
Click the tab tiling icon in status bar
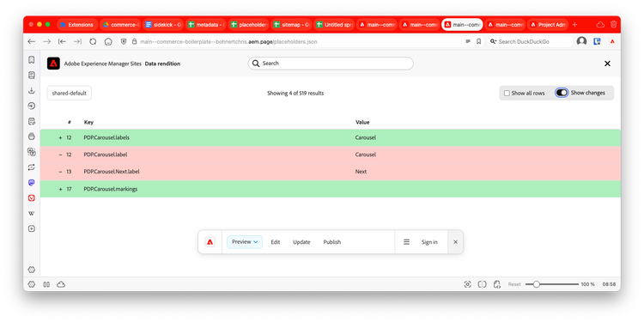46,284
